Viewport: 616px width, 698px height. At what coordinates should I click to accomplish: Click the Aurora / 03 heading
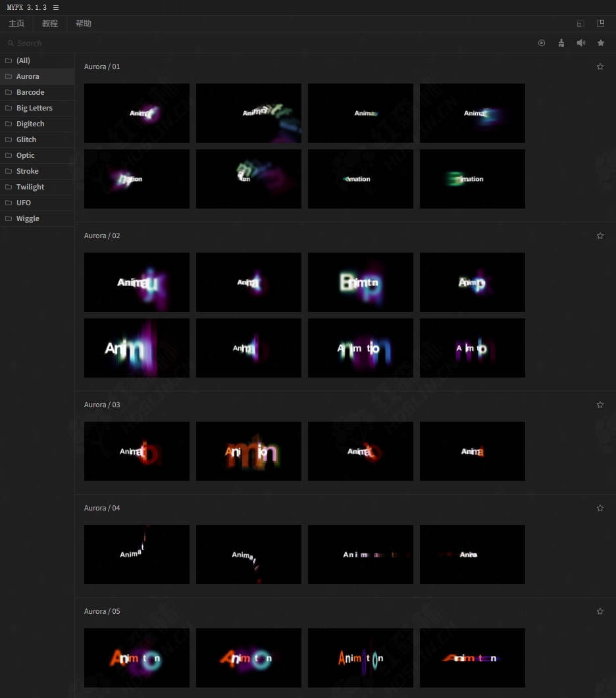point(102,405)
